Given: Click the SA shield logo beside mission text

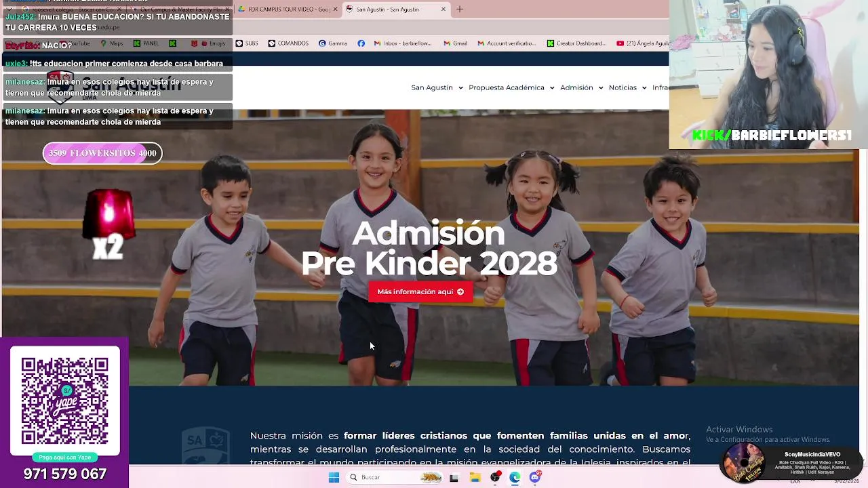Looking at the screenshot, I should (205, 446).
